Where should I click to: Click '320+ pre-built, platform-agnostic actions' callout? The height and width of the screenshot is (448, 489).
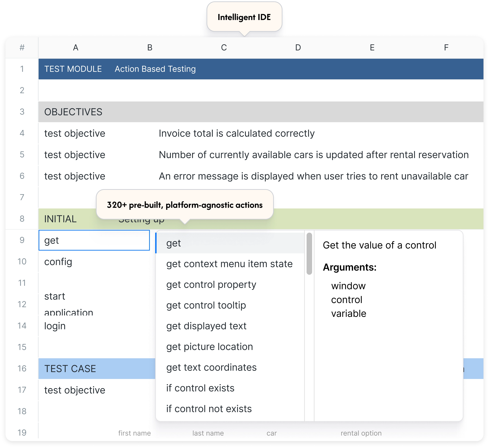[x=185, y=205]
